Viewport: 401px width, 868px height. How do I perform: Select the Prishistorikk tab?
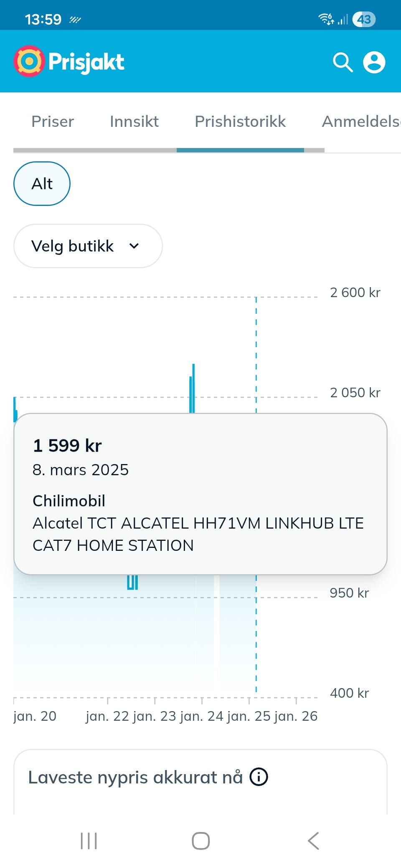[x=240, y=121]
